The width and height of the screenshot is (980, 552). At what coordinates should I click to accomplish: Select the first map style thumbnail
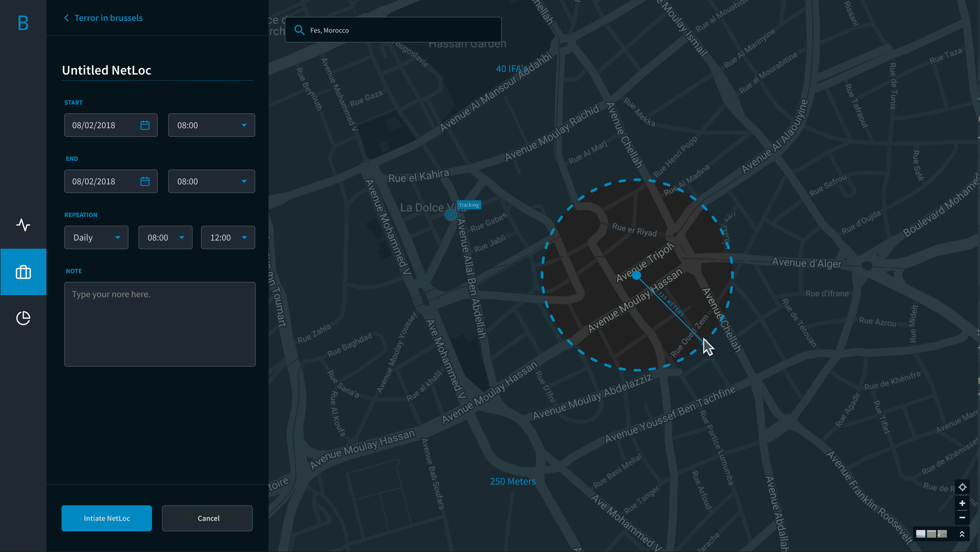tap(921, 534)
